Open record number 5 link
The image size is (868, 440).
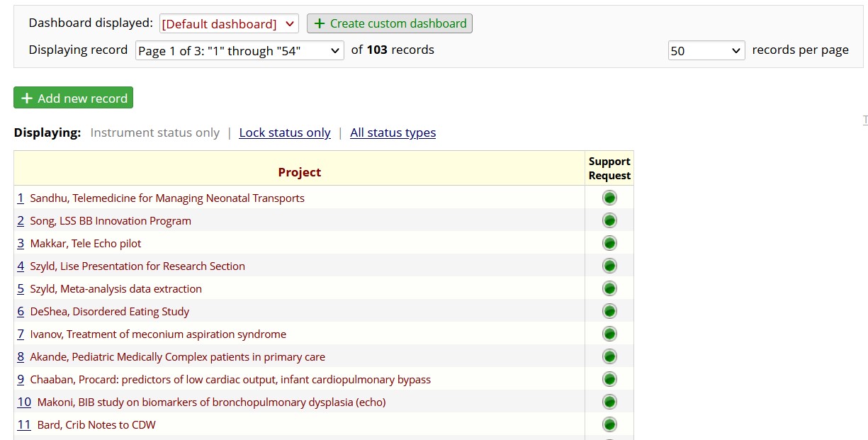coord(21,289)
